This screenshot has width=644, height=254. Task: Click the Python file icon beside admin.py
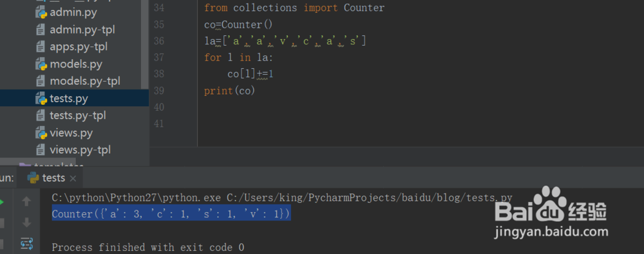click(41, 13)
